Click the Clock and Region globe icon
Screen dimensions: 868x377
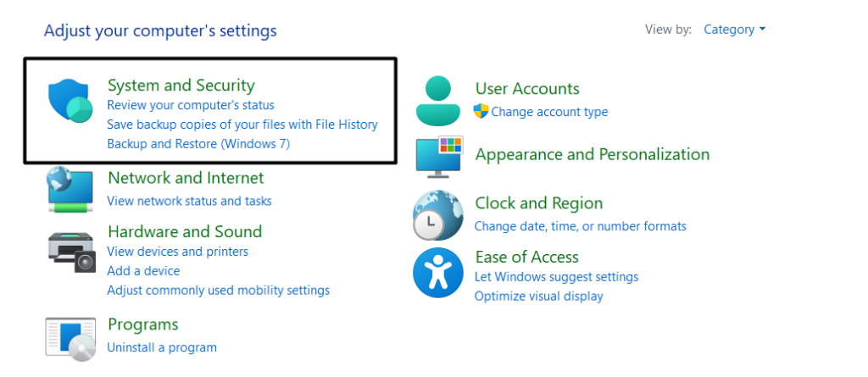(x=437, y=215)
